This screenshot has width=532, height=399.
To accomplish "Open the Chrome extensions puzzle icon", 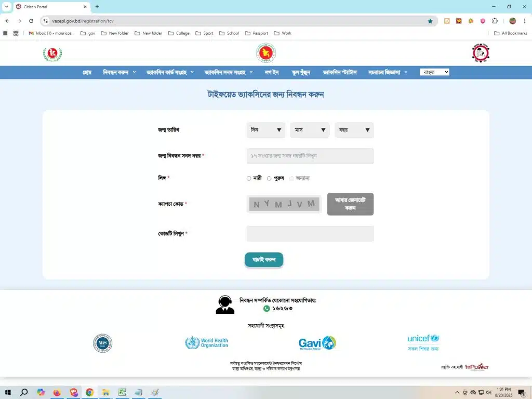I will tap(495, 21).
